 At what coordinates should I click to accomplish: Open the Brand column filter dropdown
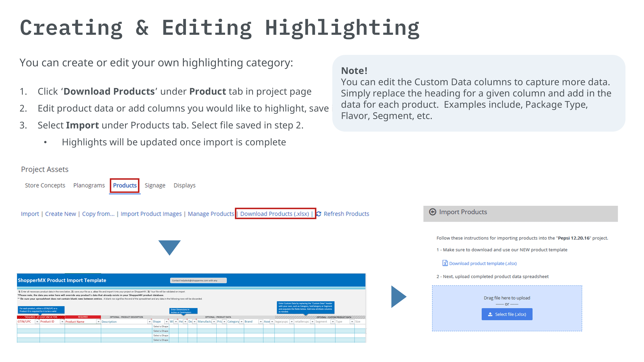tap(260, 322)
